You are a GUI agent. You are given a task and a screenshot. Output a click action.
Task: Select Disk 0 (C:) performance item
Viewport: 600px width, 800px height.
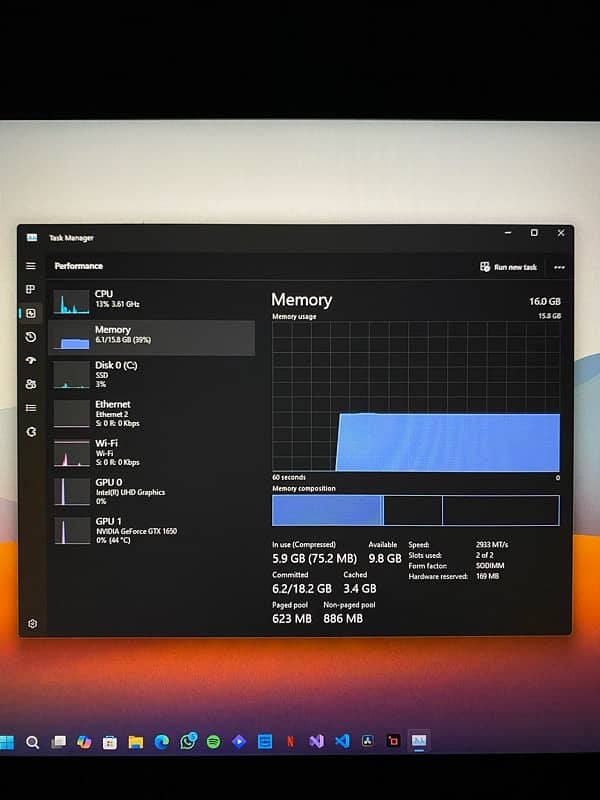click(x=150, y=374)
